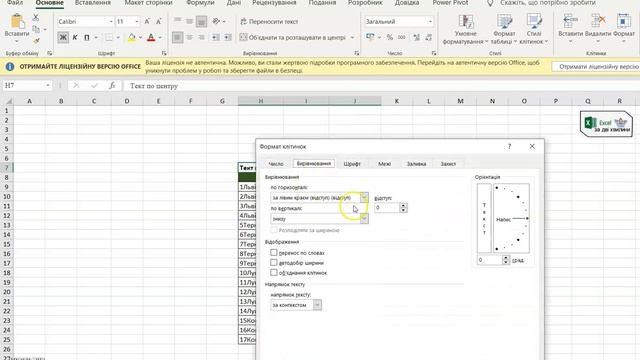The width and height of the screenshot is (640, 360).
Task: Click the Decrease Indent icon
Action: point(215,38)
